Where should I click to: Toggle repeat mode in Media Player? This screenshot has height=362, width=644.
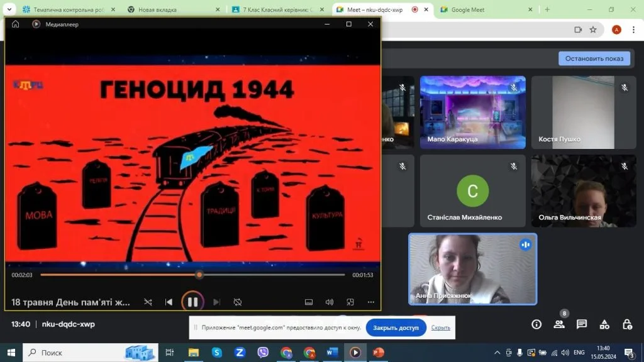[x=237, y=302]
